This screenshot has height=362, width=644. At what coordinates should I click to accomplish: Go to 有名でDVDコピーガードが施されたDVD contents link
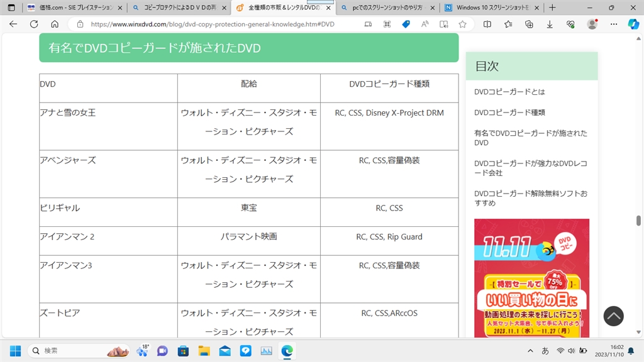tap(531, 138)
